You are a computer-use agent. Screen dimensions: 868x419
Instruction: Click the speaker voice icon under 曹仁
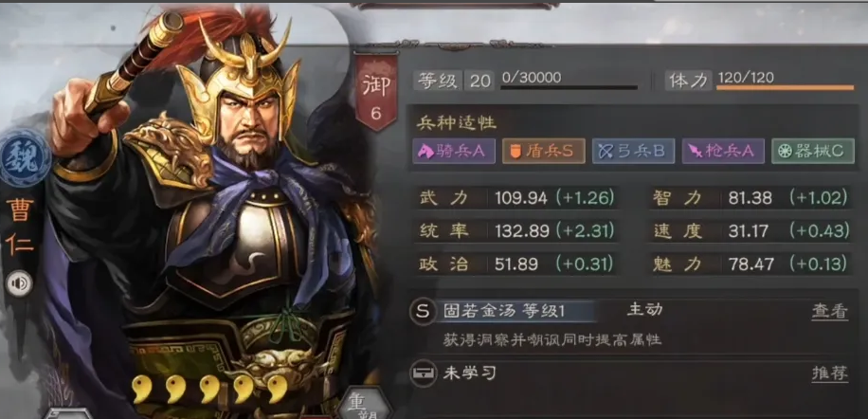click(x=19, y=284)
